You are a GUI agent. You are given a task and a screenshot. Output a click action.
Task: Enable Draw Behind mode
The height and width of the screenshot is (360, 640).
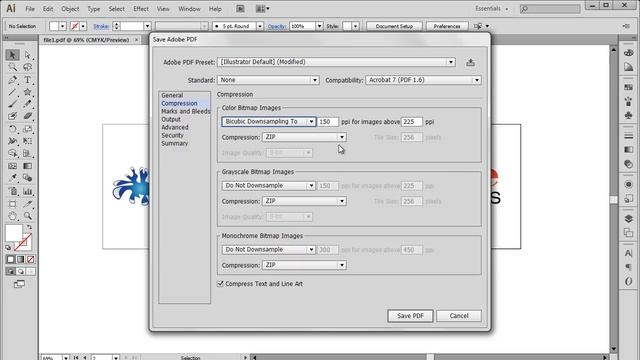[21, 271]
